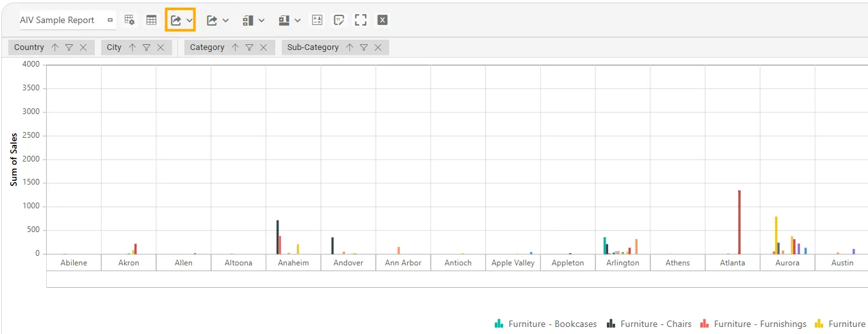Viewport: 868px width, 334px height.
Task: Click the 4000 y-axis value
Action: (x=31, y=64)
